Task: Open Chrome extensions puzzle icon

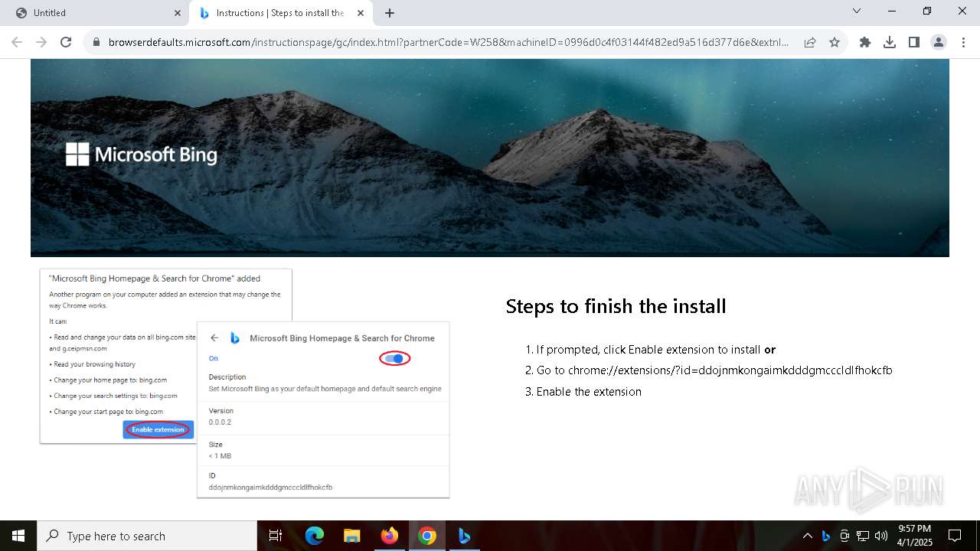Action: tap(865, 42)
